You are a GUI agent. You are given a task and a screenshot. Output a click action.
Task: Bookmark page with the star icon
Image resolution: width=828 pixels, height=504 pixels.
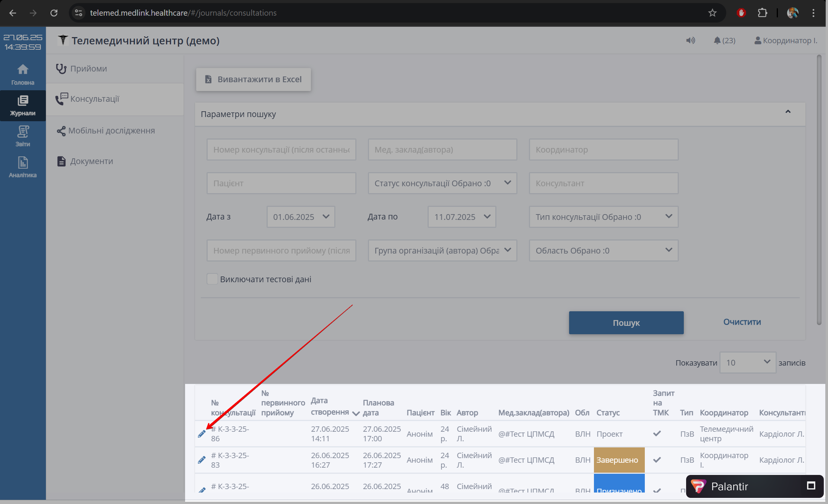tap(712, 13)
